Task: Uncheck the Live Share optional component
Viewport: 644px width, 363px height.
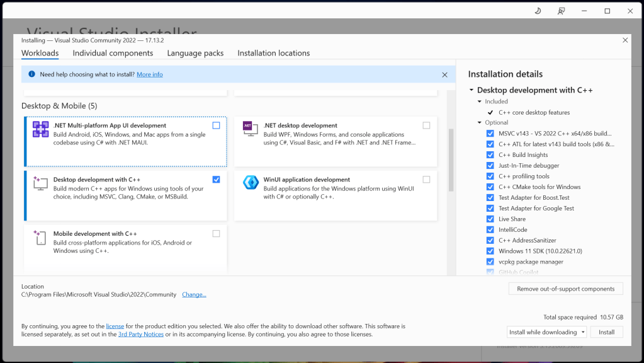Action: [x=490, y=219]
